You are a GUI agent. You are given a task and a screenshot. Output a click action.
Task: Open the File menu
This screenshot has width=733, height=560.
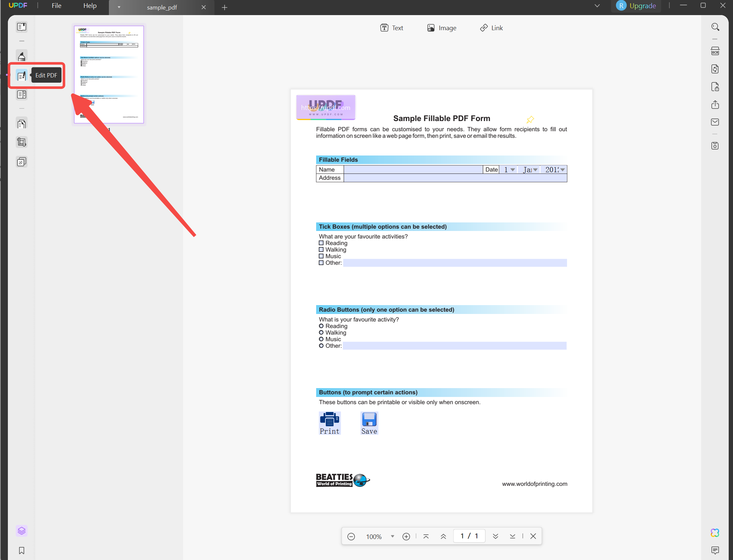pyautogui.click(x=56, y=5)
